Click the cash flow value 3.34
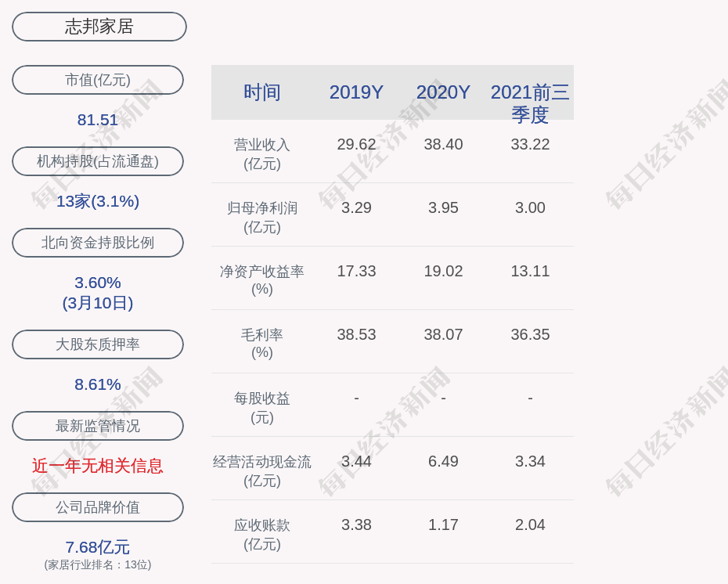Viewport: 728px width, 584px height. point(530,461)
